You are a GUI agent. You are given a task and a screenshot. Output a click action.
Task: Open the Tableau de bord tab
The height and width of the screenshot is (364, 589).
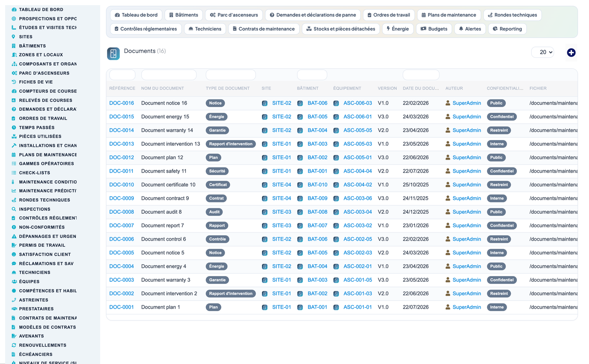point(136,15)
